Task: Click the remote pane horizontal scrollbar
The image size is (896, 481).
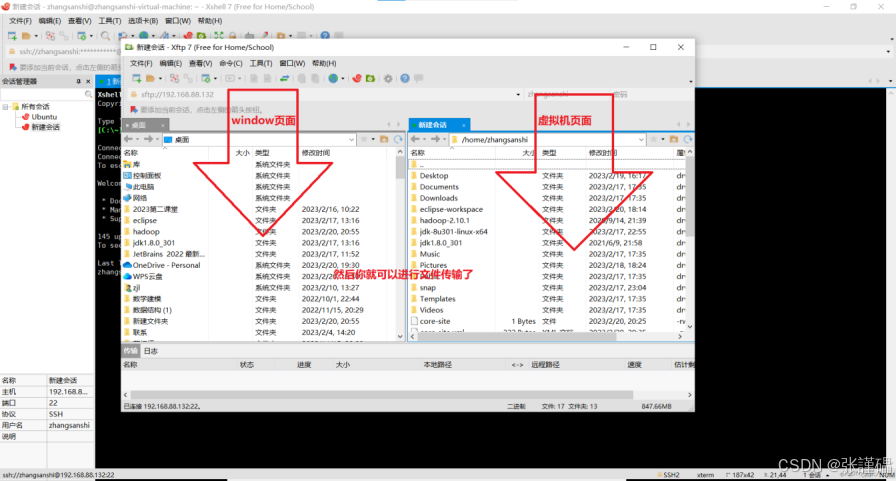Action: click(x=517, y=336)
